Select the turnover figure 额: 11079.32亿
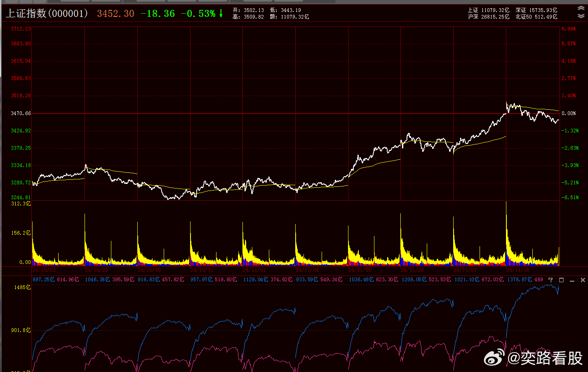Image resolution: width=588 pixels, height=372 pixels. coord(289,17)
